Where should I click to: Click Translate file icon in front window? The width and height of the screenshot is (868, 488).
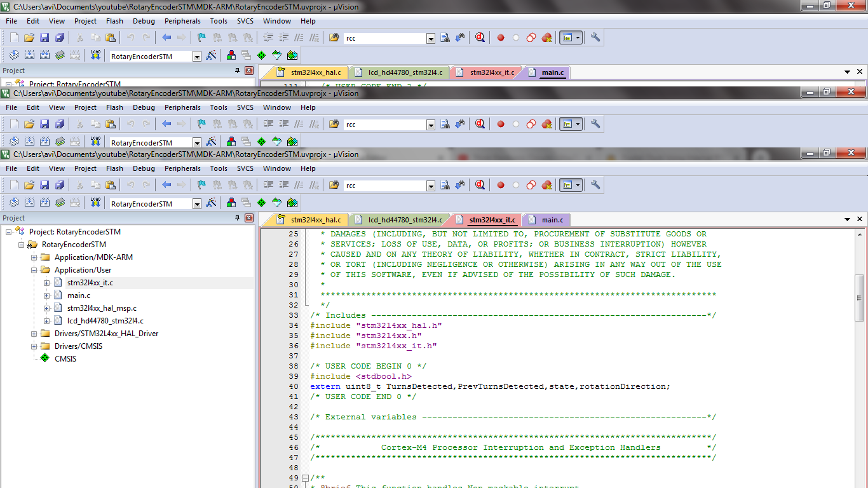13,203
